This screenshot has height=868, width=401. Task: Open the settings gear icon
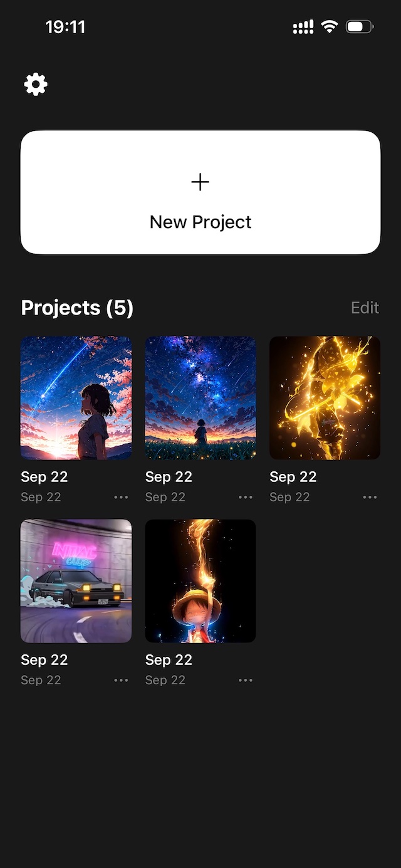pos(35,83)
